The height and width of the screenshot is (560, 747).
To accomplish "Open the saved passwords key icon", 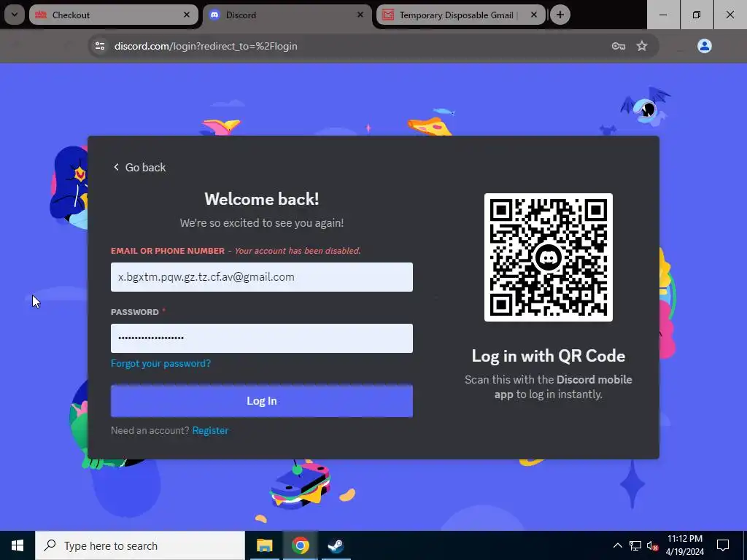I will pos(619,46).
